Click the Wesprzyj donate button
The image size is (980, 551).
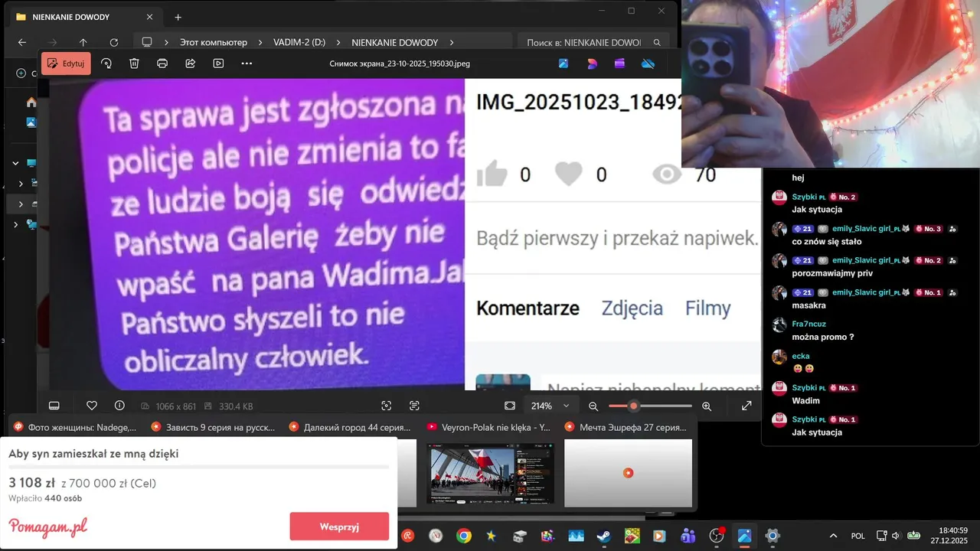tap(339, 527)
